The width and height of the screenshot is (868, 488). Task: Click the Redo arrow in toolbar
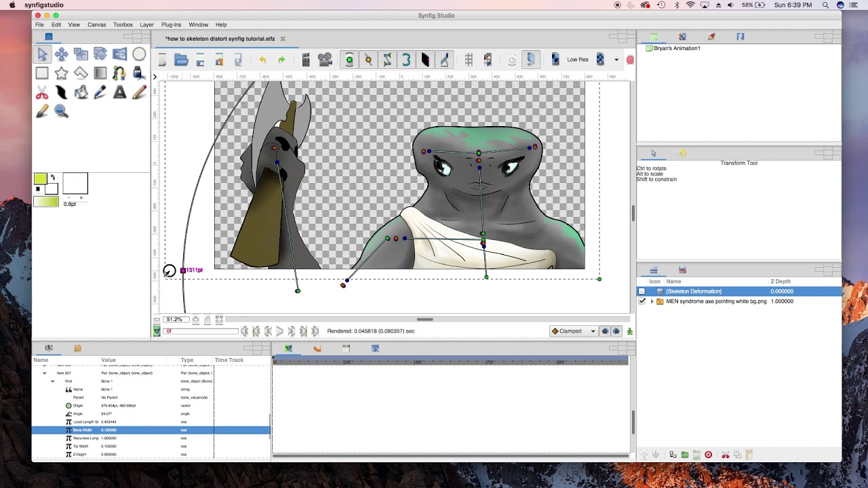point(281,60)
